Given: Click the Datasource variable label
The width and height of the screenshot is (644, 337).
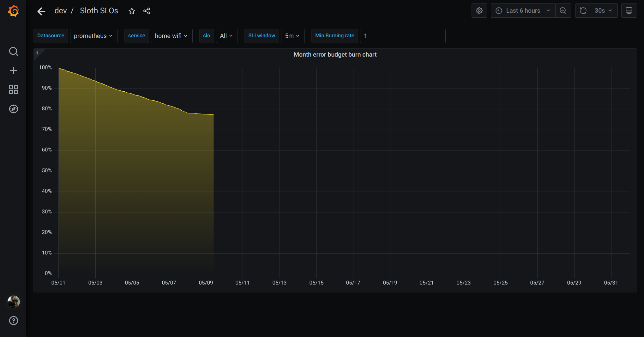Looking at the screenshot, I should [51, 36].
